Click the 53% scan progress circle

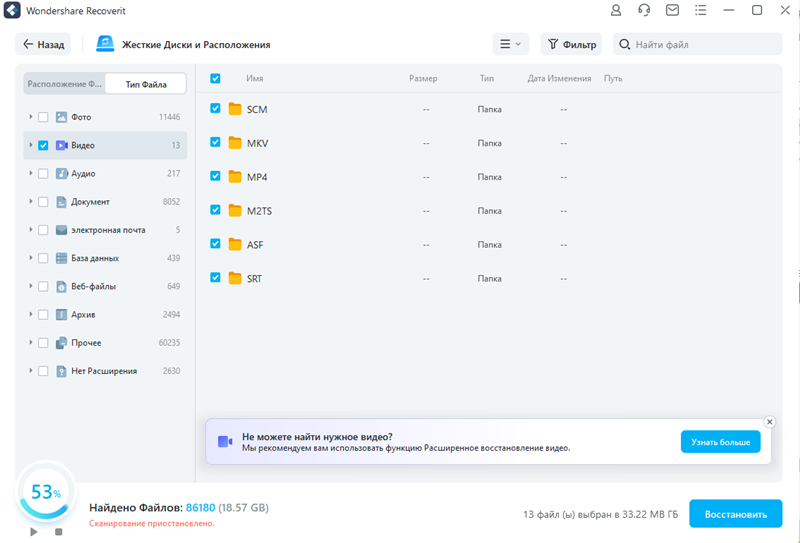45,493
